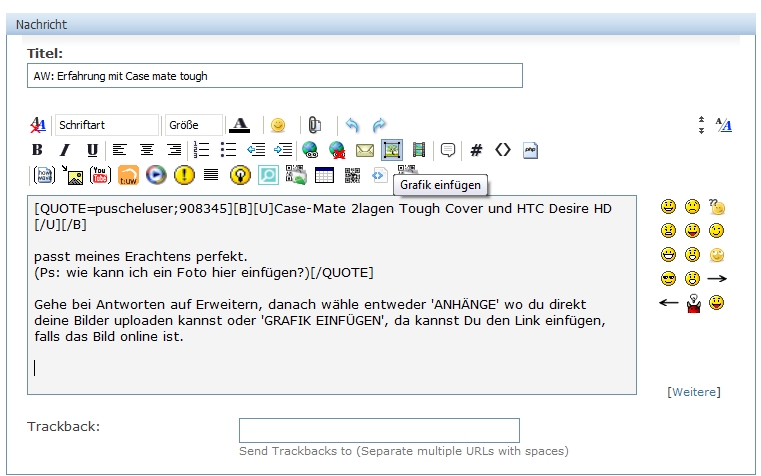Insert a numbered list

click(201, 150)
